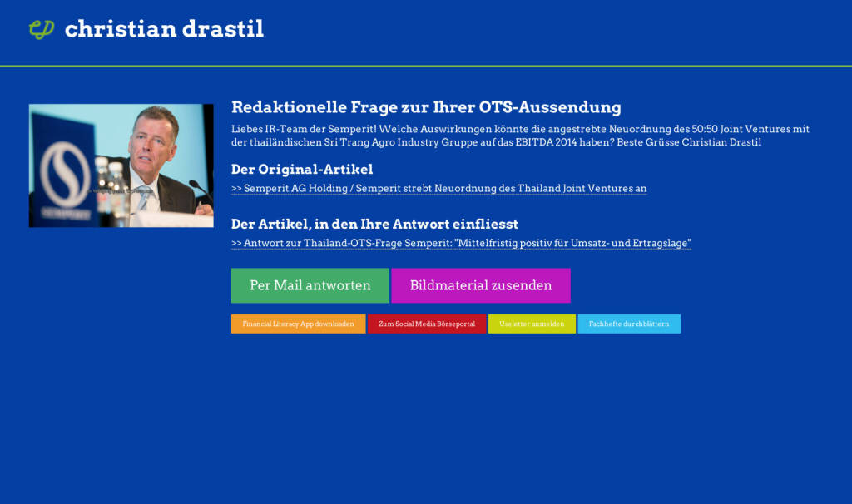Open the "christian drastil" site title

164,29
